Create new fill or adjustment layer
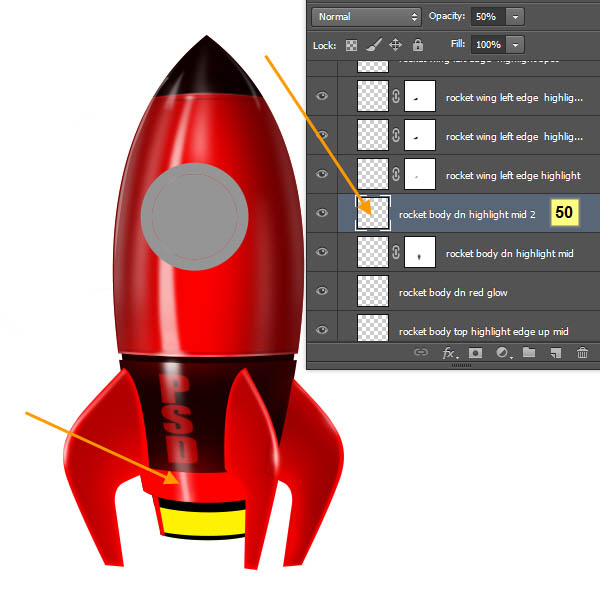Viewport: 600px width, 600px height. (x=503, y=353)
